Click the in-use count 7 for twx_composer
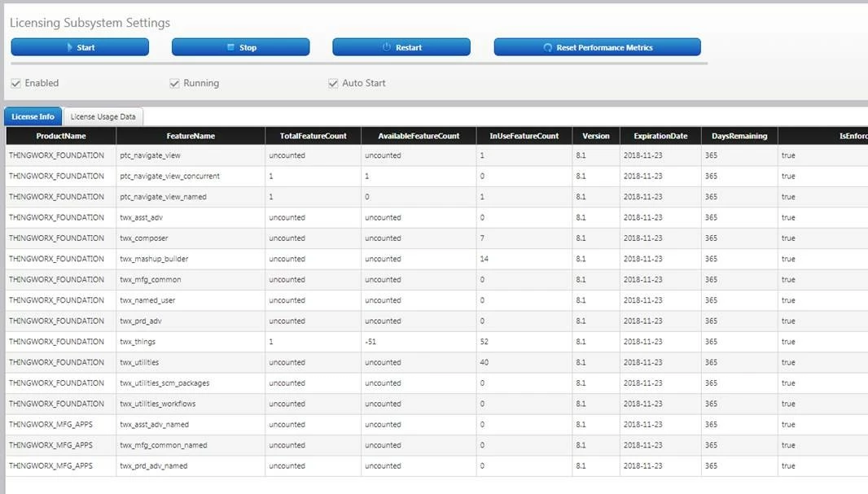This screenshot has width=868, height=494. point(482,238)
